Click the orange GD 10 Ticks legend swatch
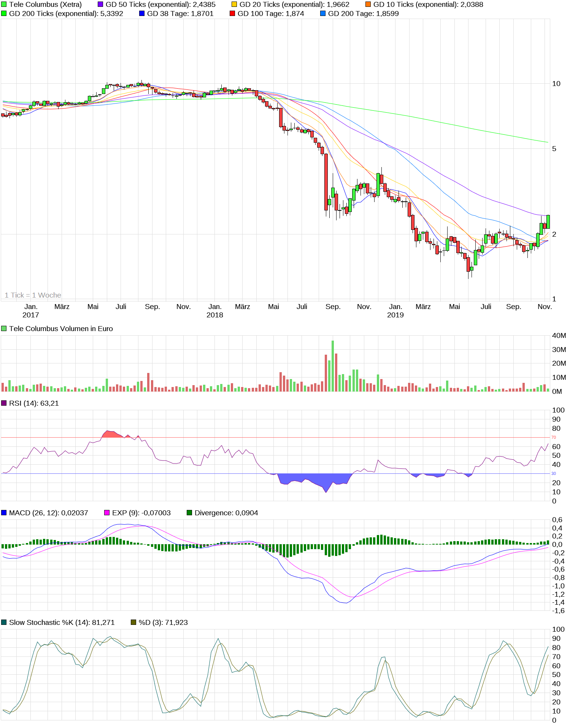The height and width of the screenshot is (728, 578). (x=368, y=5)
